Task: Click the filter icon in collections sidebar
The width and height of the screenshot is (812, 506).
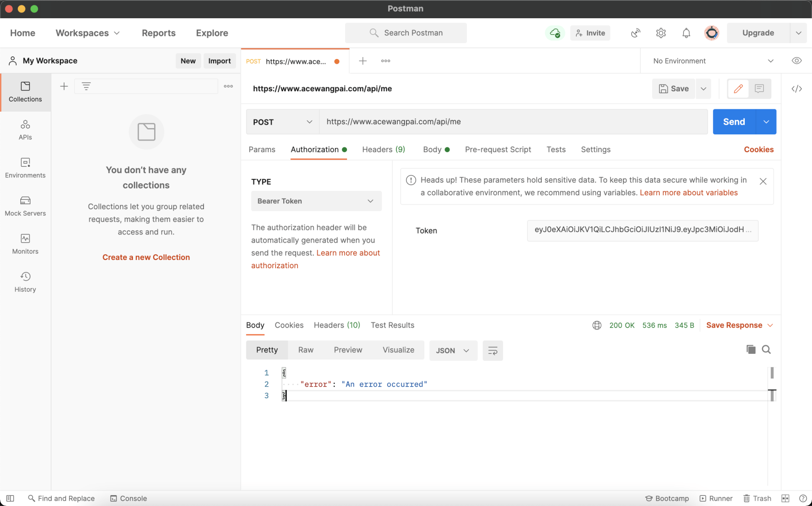Action: pyautogui.click(x=86, y=87)
